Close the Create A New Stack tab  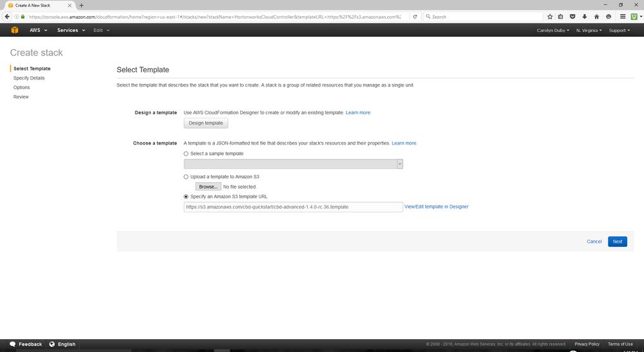tap(70, 5)
